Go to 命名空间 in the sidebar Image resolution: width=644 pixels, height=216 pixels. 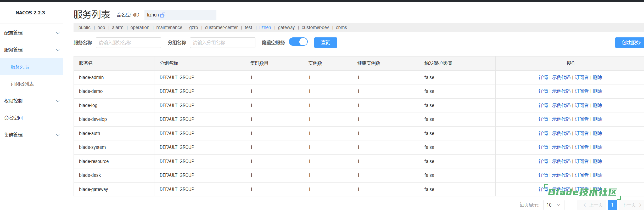13,118
